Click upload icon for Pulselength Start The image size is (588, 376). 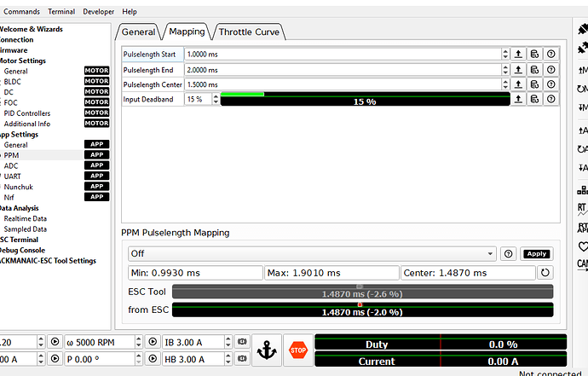click(x=518, y=54)
